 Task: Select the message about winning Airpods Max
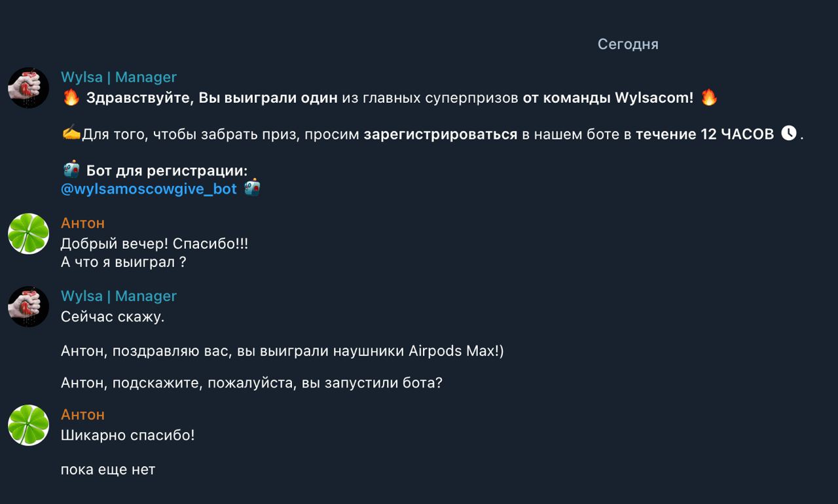[282, 351]
